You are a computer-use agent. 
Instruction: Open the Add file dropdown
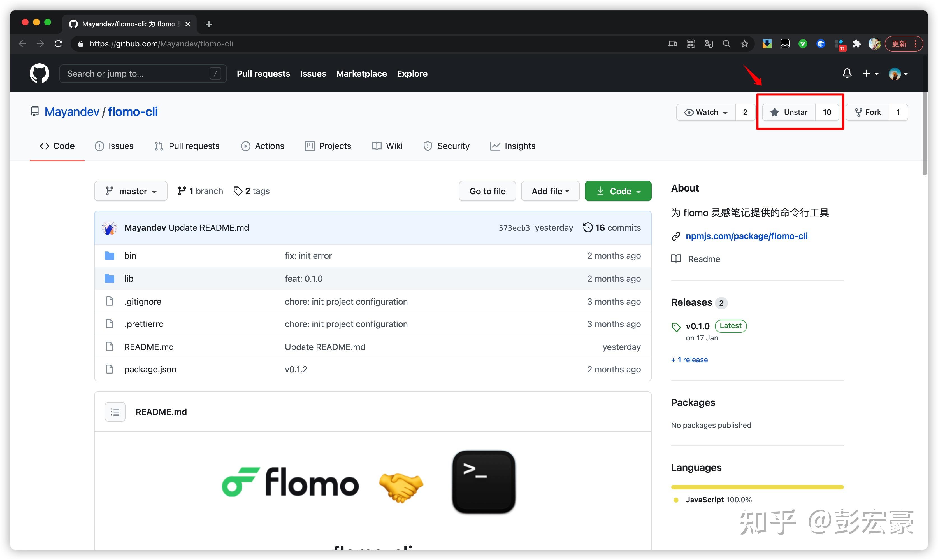pos(550,191)
